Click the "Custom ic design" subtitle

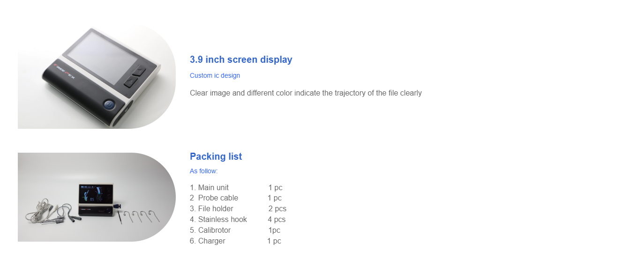pos(215,75)
